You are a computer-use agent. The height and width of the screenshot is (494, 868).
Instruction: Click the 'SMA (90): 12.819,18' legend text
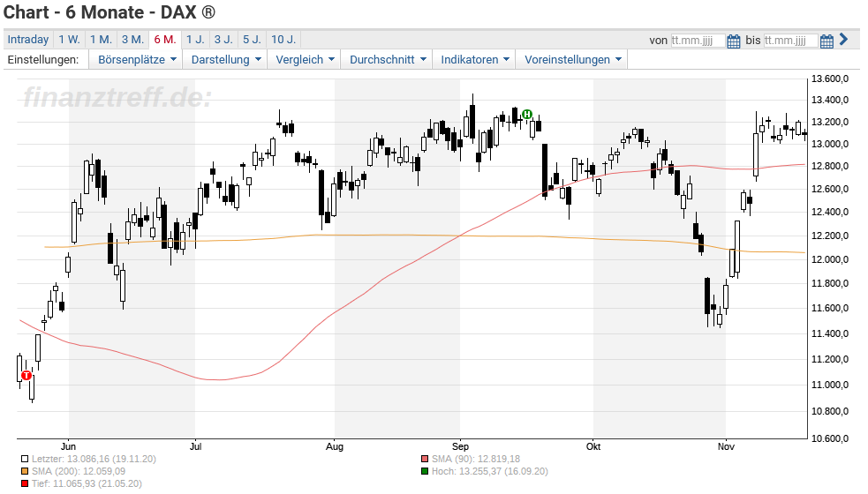point(476,459)
